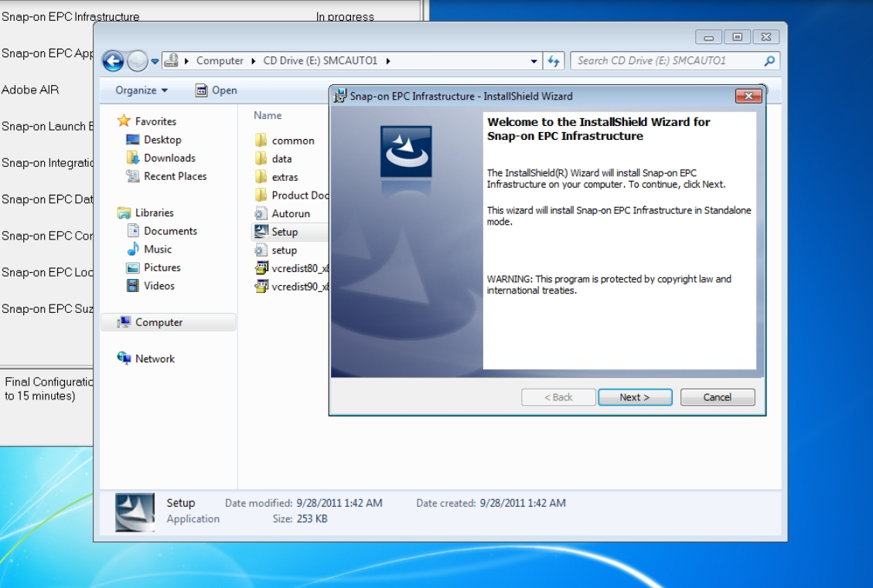The image size is (873, 588).
Task: Click Next in the InstallShield Wizard
Action: pyautogui.click(x=635, y=397)
